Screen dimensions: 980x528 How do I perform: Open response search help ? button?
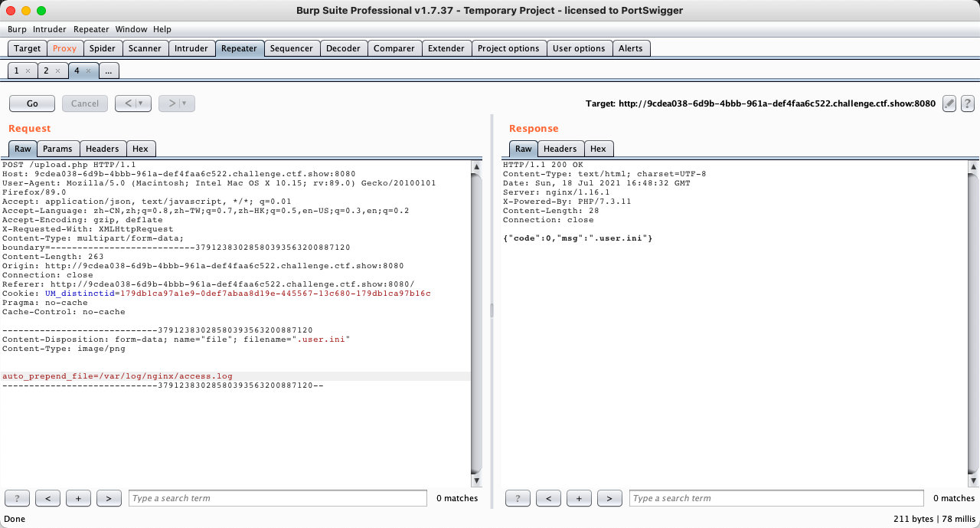pyautogui.click(x=518, y=498)
